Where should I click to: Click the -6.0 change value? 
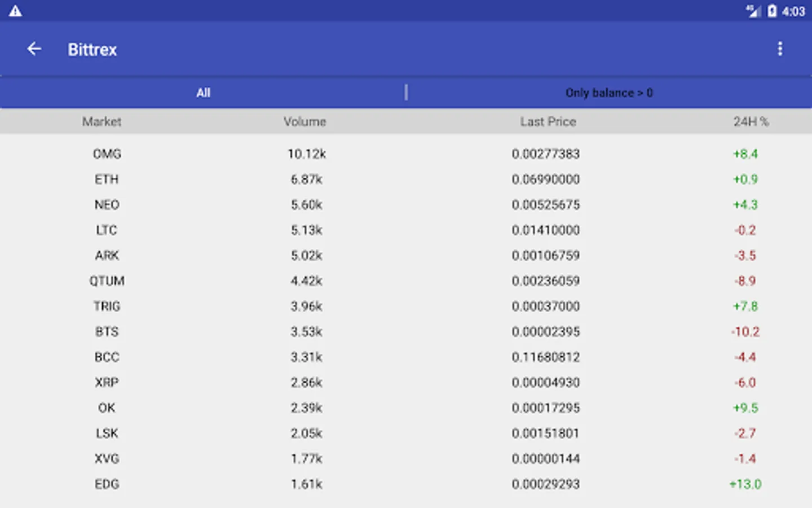coord(745,382)
